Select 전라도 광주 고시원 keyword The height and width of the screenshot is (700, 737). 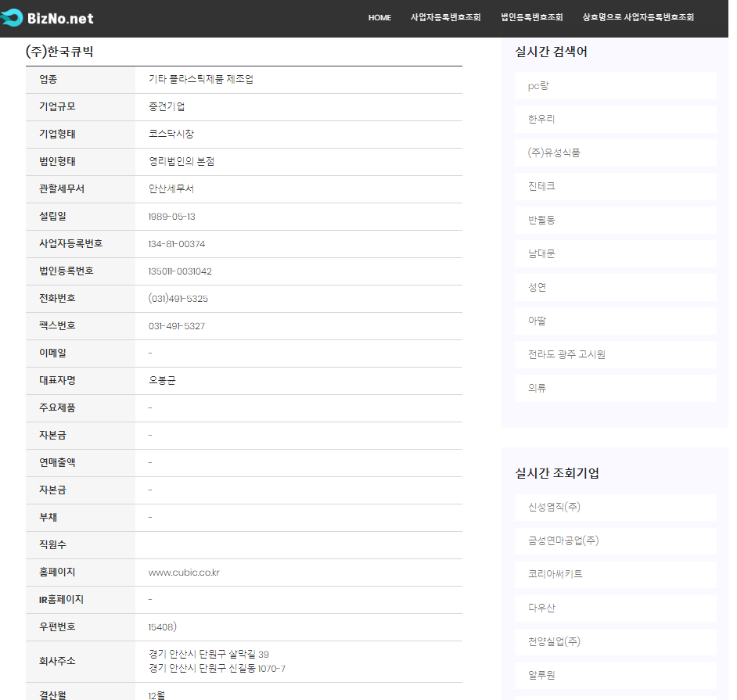[x=615, y=355]
